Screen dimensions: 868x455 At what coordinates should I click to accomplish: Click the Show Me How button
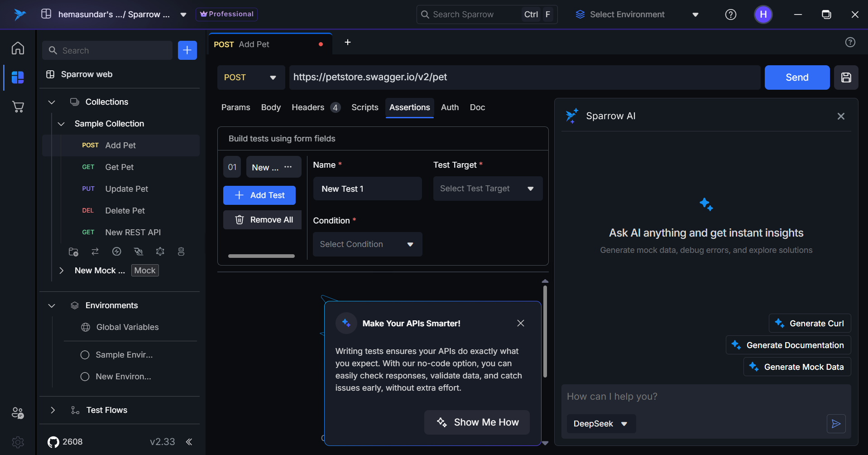[x=477, y=422]
